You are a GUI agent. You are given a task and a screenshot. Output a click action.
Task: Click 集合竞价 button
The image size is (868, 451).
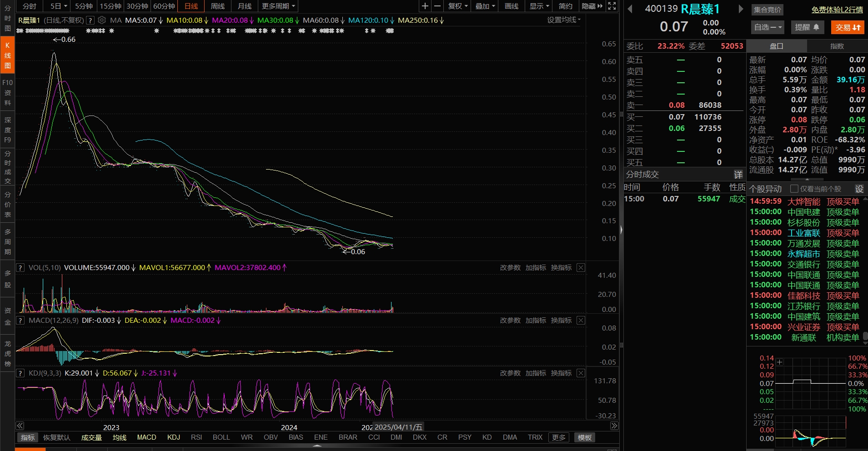coord(768,10)
